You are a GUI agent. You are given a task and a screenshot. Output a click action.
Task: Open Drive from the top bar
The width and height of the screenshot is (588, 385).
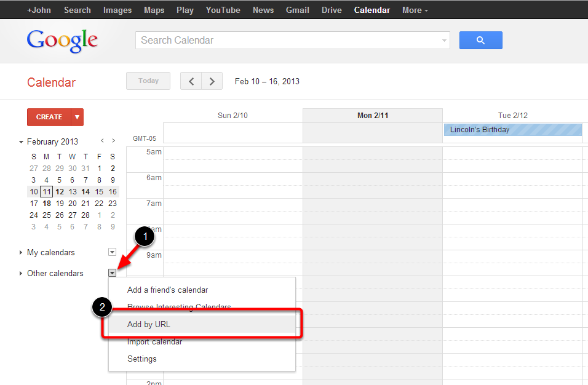332,10
